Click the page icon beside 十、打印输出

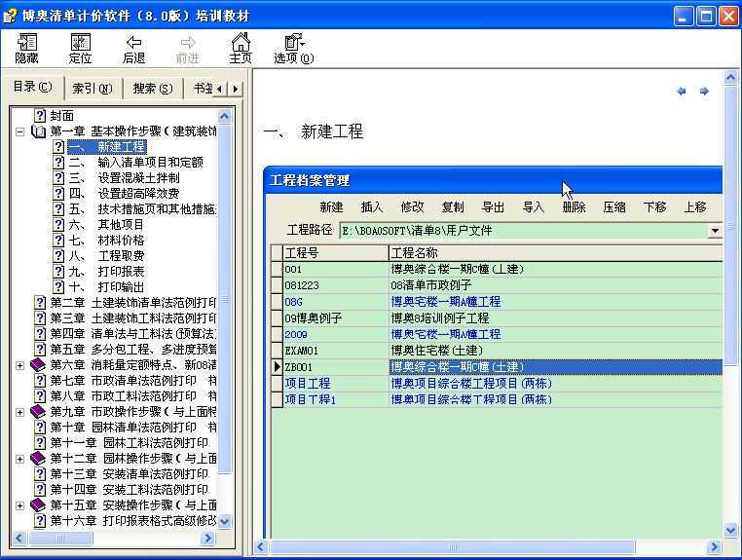(58, 287)
